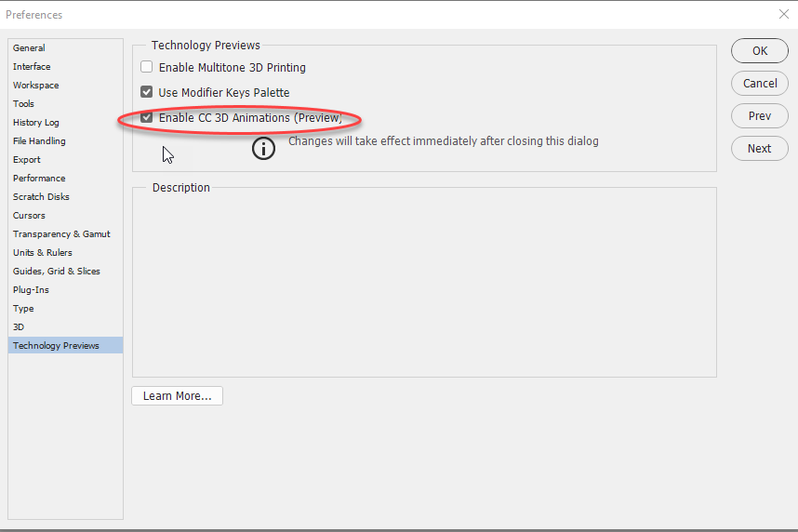
Task: Go to File Handling preferences
Action: point(39,140)
